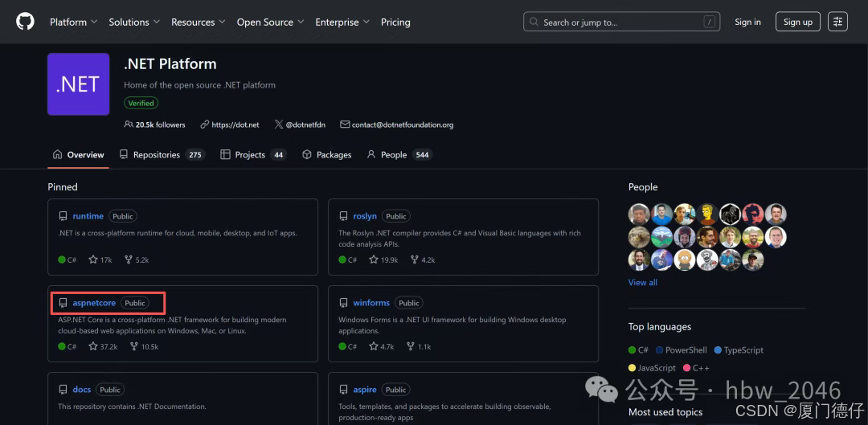The height and width of the screenshot is (425, 868).
Task: Open winforms' 1.1k forks
Action: [x=418, y=346]
